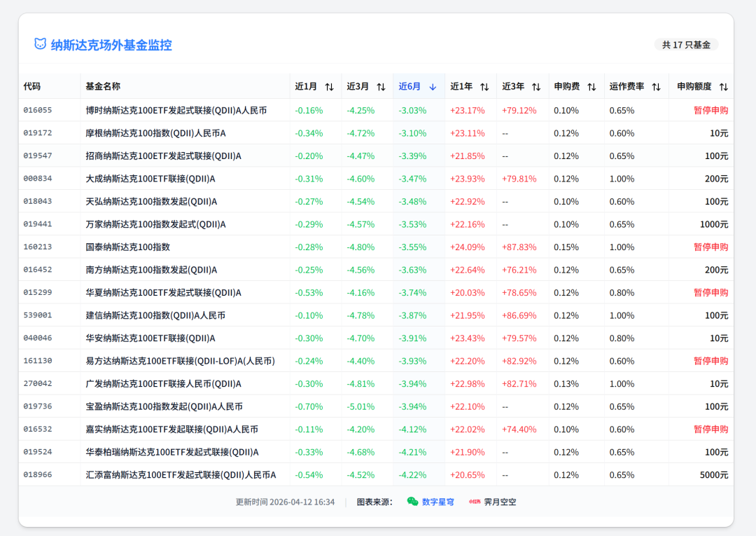The image size is (756, 536).
Task: Open the 数字星穹 source link
Action: click(x=437, y=502)
